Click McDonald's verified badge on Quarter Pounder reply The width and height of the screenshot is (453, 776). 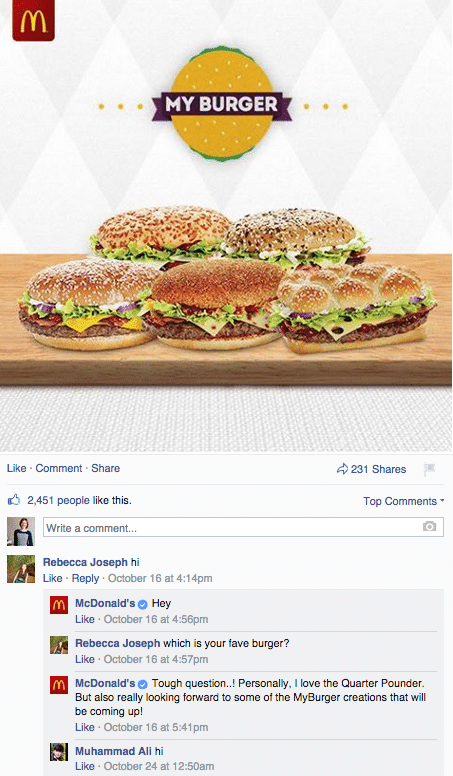tap(143, 684)
